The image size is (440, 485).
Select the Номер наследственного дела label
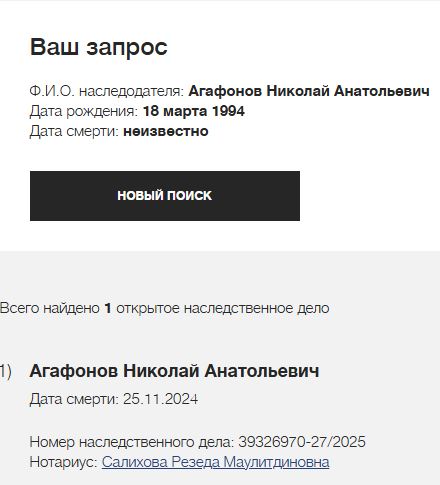click(132, 442)
